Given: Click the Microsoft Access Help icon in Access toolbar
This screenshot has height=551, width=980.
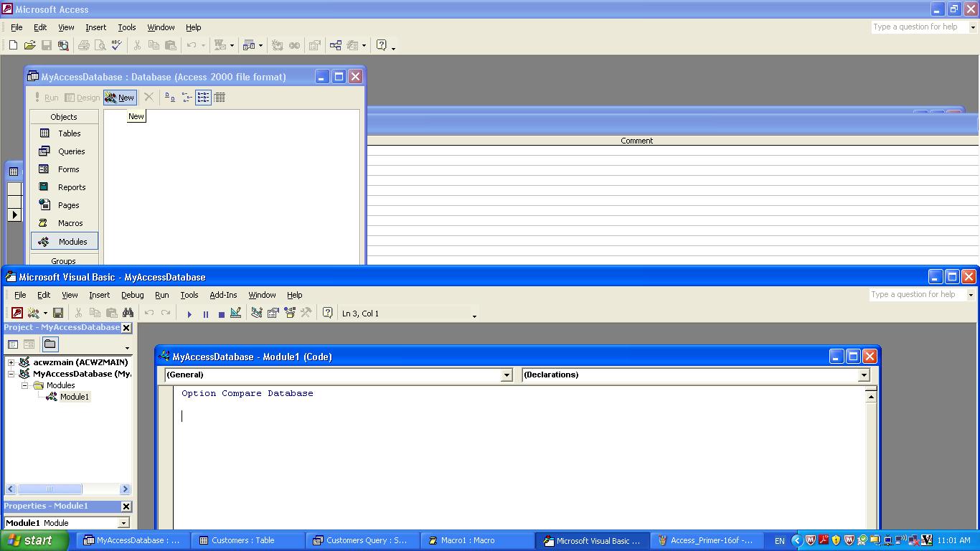Looking at the screenshot, I should (382, 45).
